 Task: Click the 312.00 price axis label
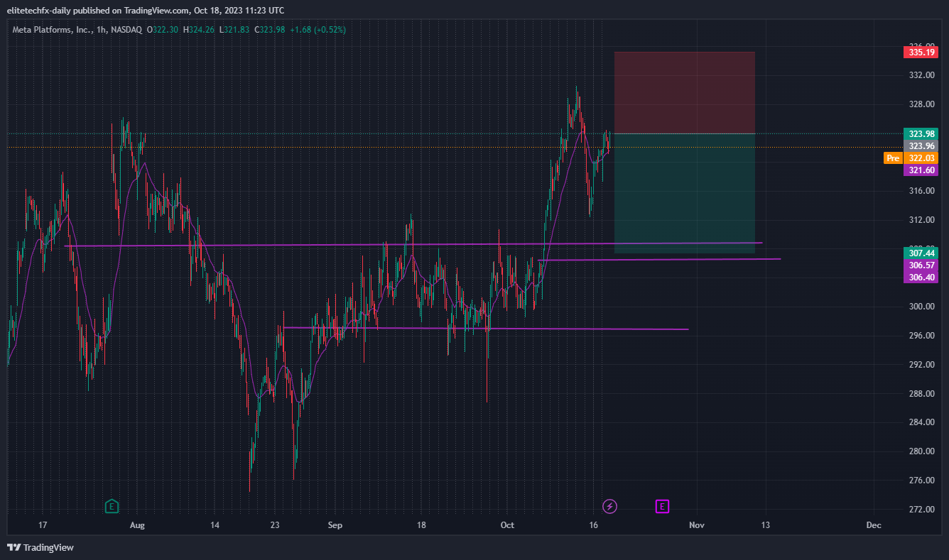click(x=921, y=220)
